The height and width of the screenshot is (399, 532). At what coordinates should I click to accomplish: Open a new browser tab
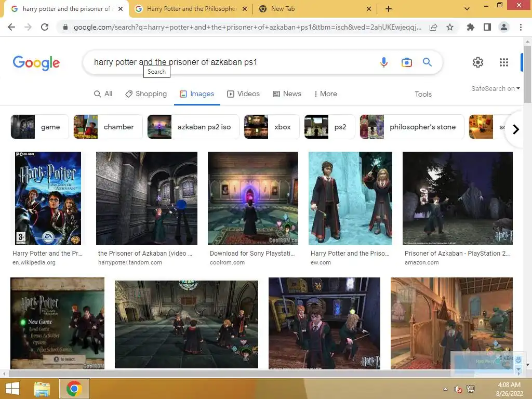coord(389,9)
